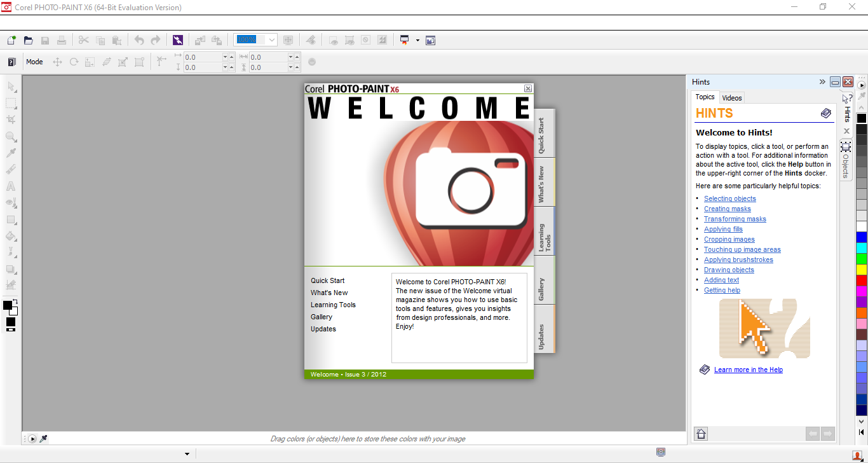Screen dimensions: 868x463
Task: Click the Open folder icon in toolbar
Action: 28,40
